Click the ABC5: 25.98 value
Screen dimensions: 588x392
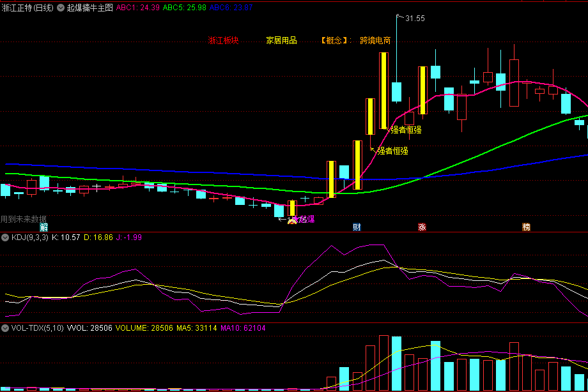click(x=185, y=8)
